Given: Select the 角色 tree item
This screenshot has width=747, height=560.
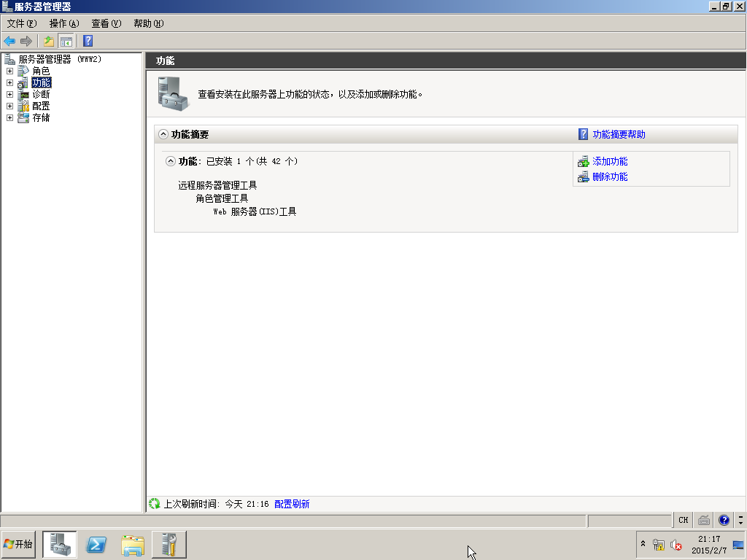Looking at the screenshot, I should pyautogui.click(x=41, y=71).
